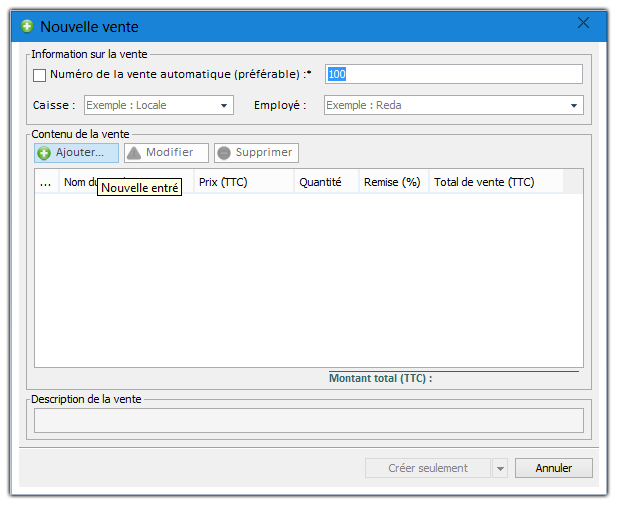
Task: Enable automatic sale number checkbox
Action: point(40,75)
